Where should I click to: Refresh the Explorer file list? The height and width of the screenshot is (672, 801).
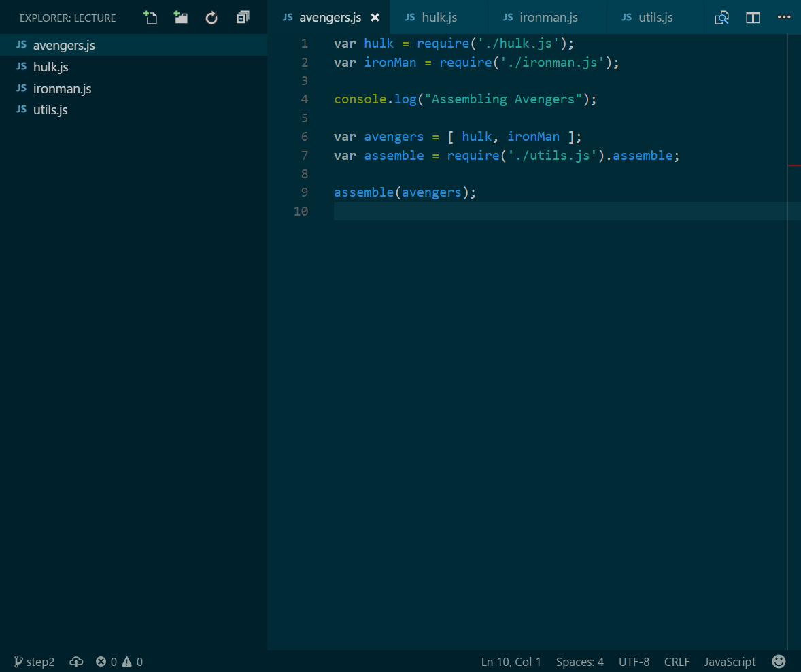click(x=211, y=18)
